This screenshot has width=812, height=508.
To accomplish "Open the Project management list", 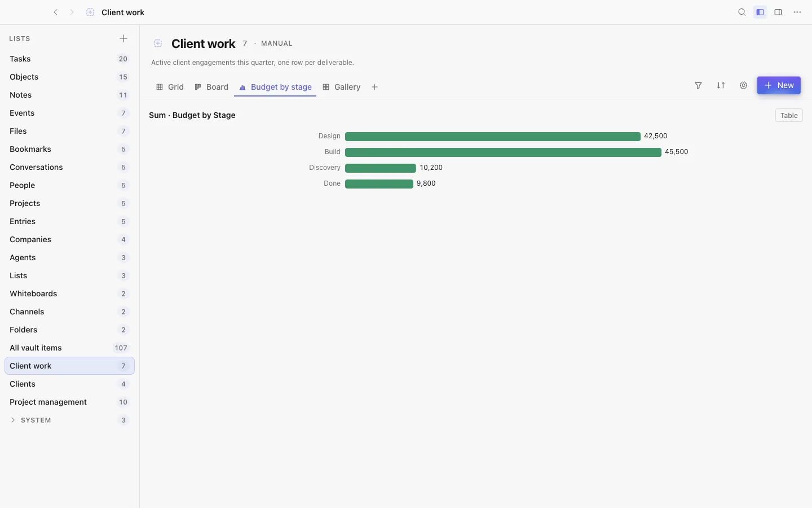I will point(69,402).
